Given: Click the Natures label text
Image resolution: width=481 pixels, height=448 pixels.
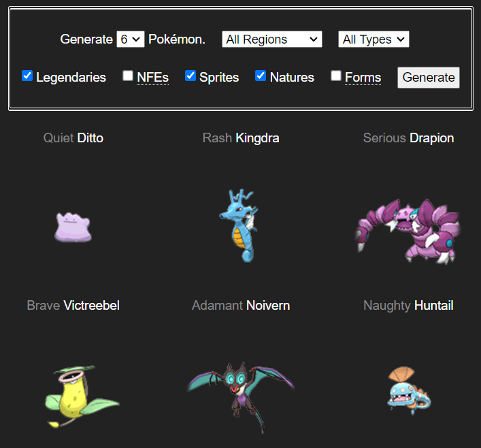Looking at the screenshot, I should [292, 78].
